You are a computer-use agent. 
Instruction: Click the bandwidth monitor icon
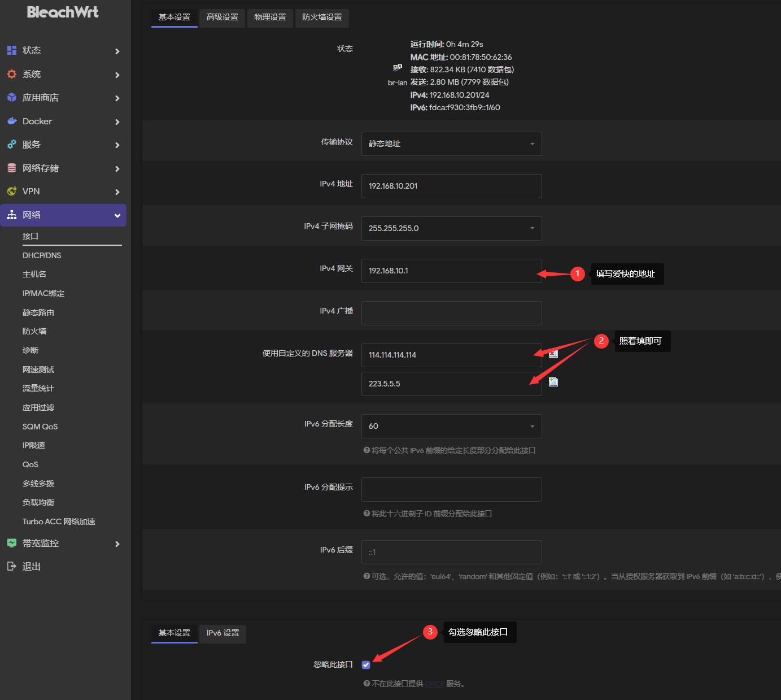(12, 543)
